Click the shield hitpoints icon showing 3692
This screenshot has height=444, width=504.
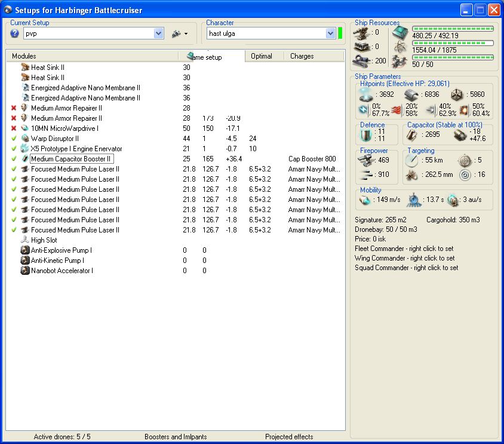click(x=366, y=94)
